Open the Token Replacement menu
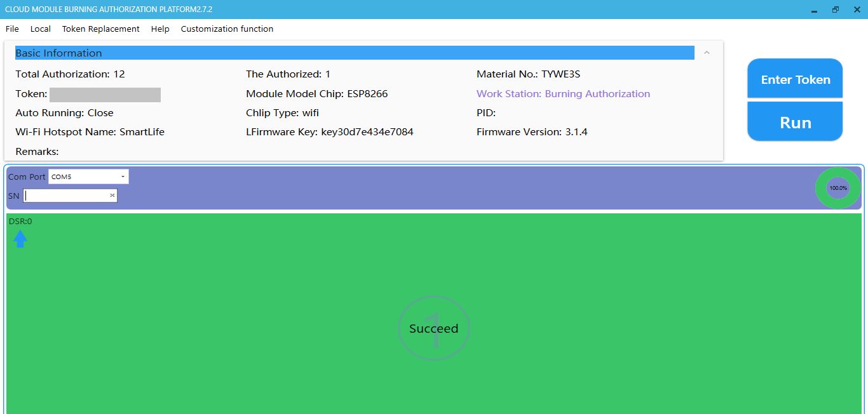 click(100, 29)
